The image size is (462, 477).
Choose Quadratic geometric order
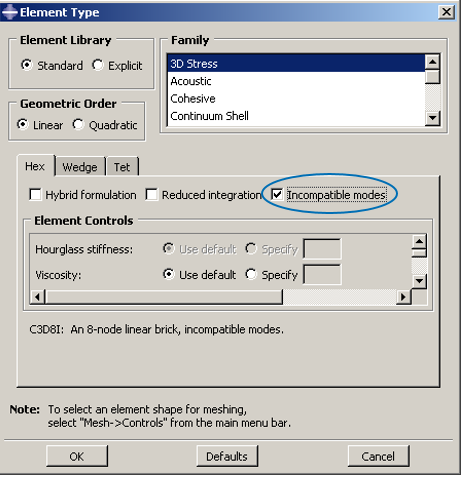point(78,124)
